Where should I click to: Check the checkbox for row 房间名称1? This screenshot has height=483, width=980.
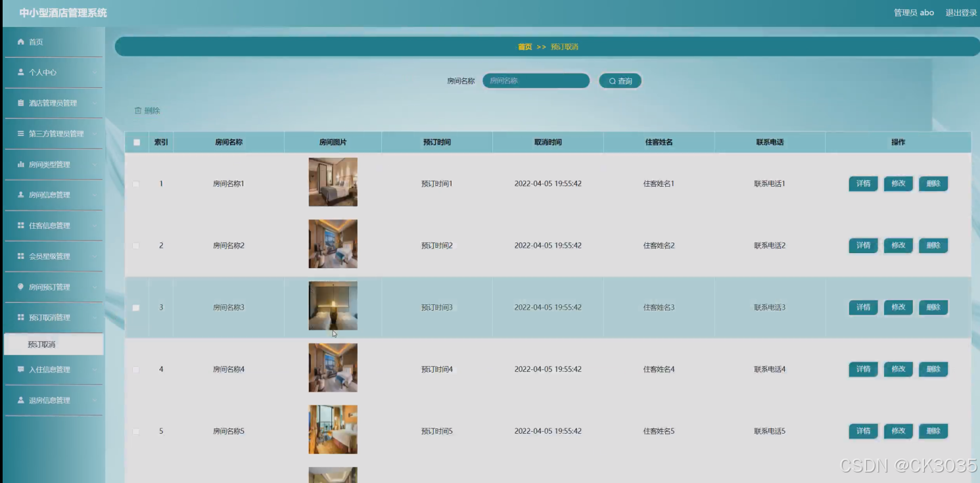coord(136,184)
